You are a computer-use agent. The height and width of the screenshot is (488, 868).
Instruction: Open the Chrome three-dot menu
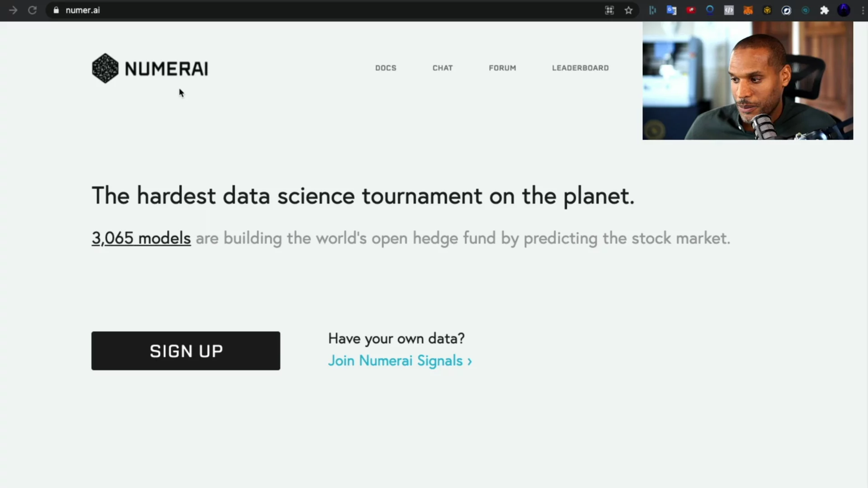(863, 10)
